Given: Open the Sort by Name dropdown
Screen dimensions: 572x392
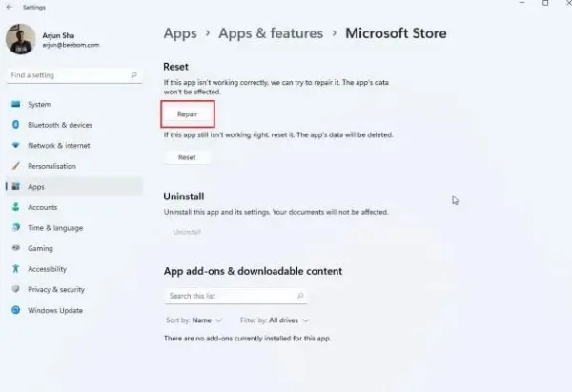Looking at the screenshot, I should pos(194,320).
